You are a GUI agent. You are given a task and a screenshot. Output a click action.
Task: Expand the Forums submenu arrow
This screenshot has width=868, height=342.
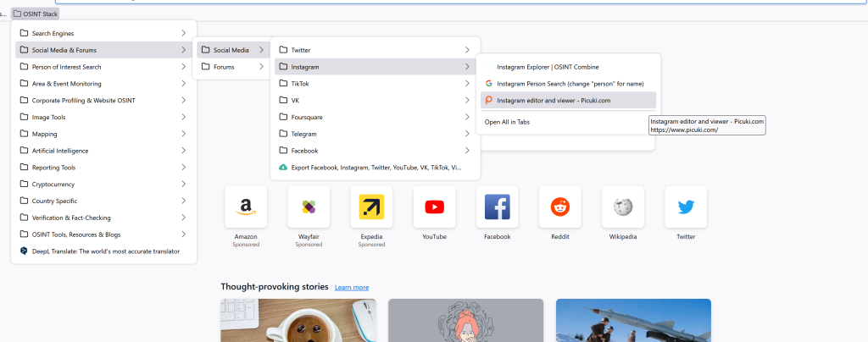[261, 67]
